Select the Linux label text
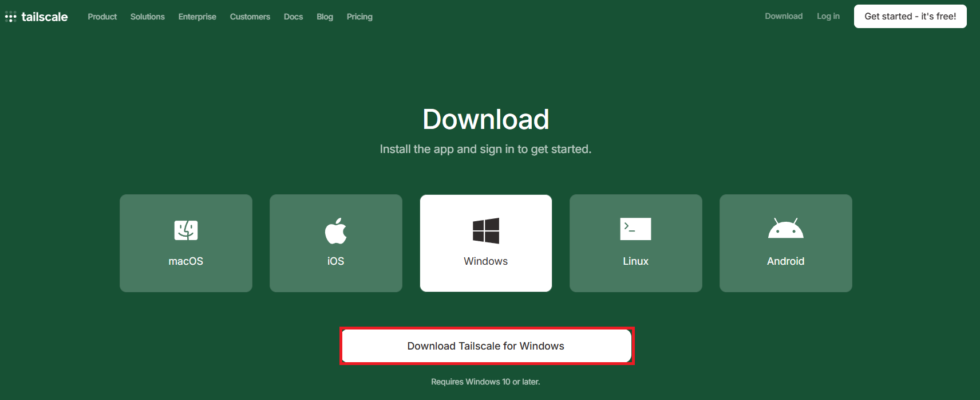 (x=635, y=261)
